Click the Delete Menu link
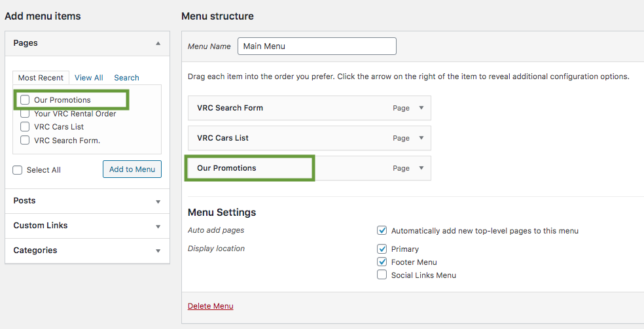This screenshot has height=329, width=644. click(210, 306)
